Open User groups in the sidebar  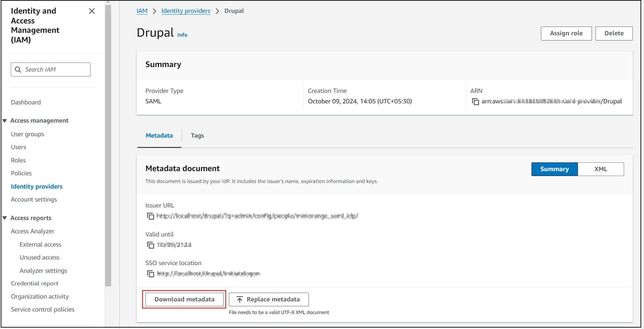28,134
